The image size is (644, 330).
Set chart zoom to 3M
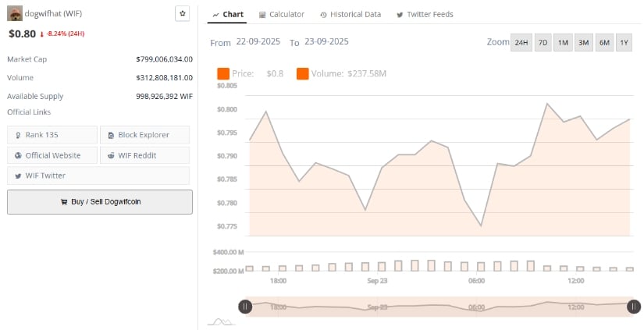pos(584,43)
